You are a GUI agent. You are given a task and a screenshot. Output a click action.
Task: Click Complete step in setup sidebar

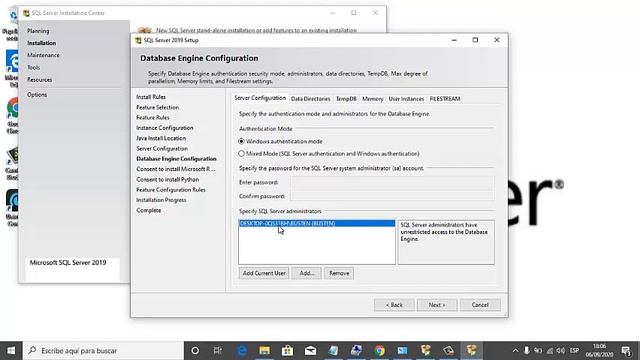(149, 210)
